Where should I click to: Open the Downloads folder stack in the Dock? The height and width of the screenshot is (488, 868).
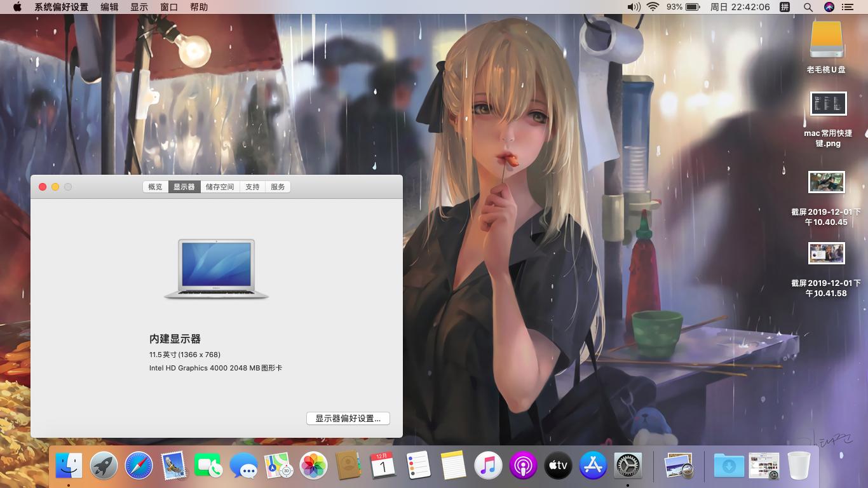coord(729,466)
